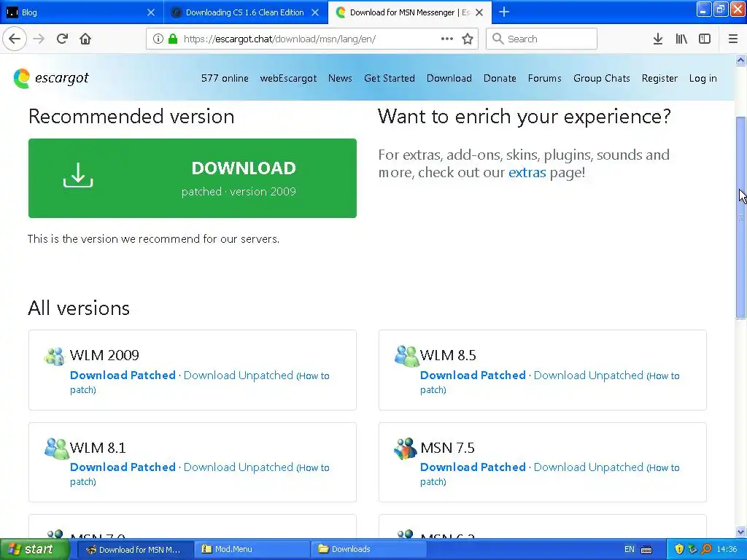The height and width of the screenshot is (560, 747).
Task: Click in the Firefox Search box
Action: [542, 39]
